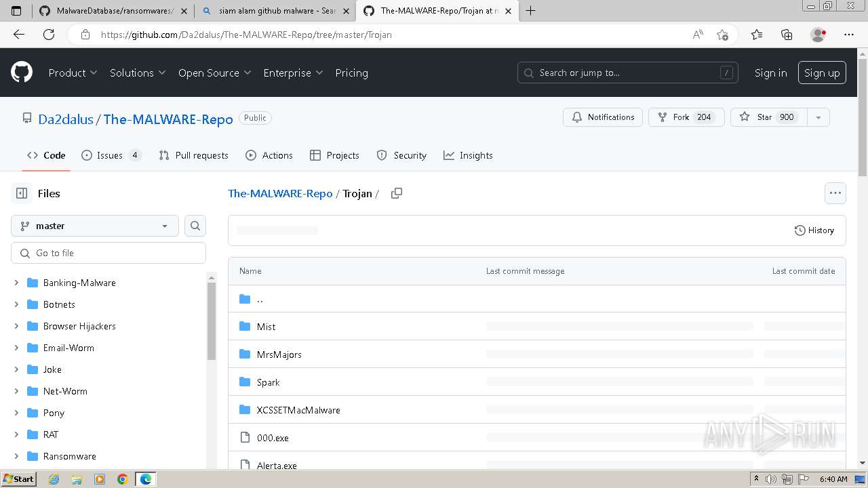Switch to the Security tab

[401, 155]
